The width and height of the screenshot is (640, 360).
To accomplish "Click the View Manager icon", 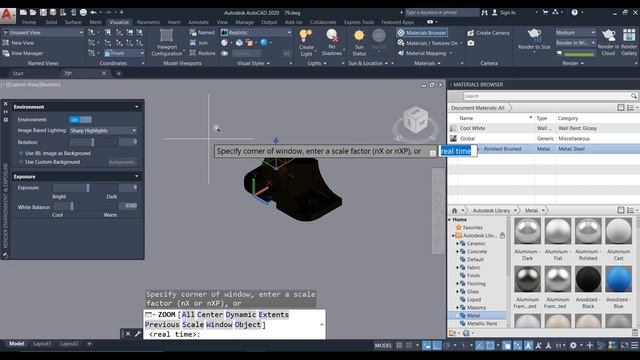I will (6, 53).
